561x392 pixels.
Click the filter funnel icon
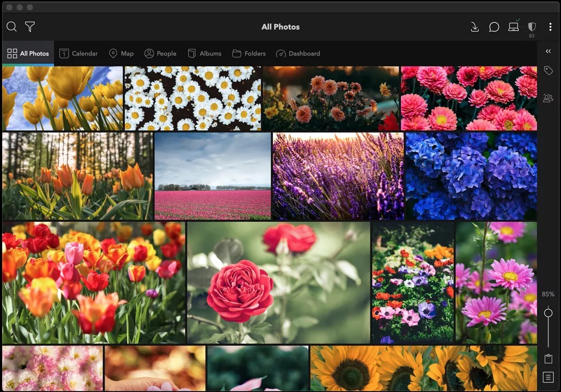point(30,27)
